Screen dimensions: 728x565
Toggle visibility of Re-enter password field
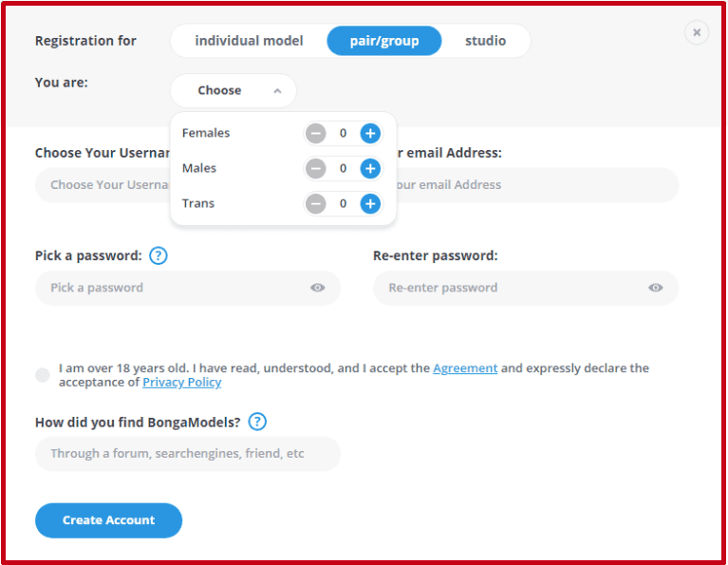(655, 288)
